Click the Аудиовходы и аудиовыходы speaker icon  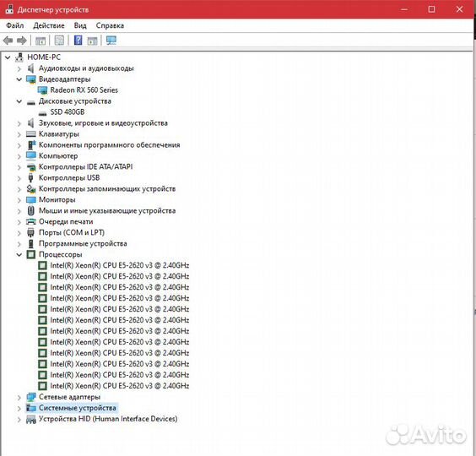[30, 68]
